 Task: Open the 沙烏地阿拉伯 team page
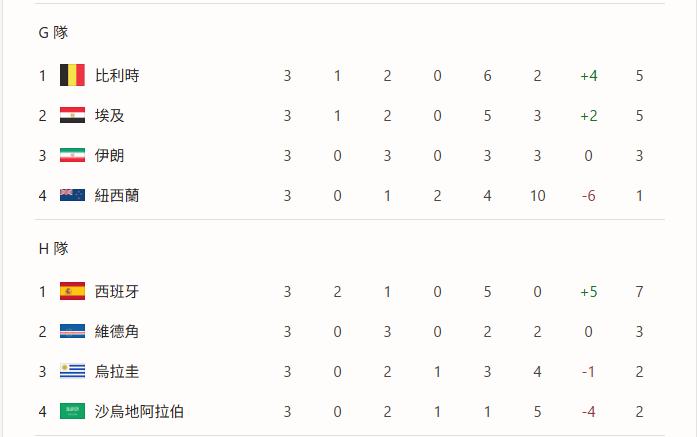click(139, 412)
